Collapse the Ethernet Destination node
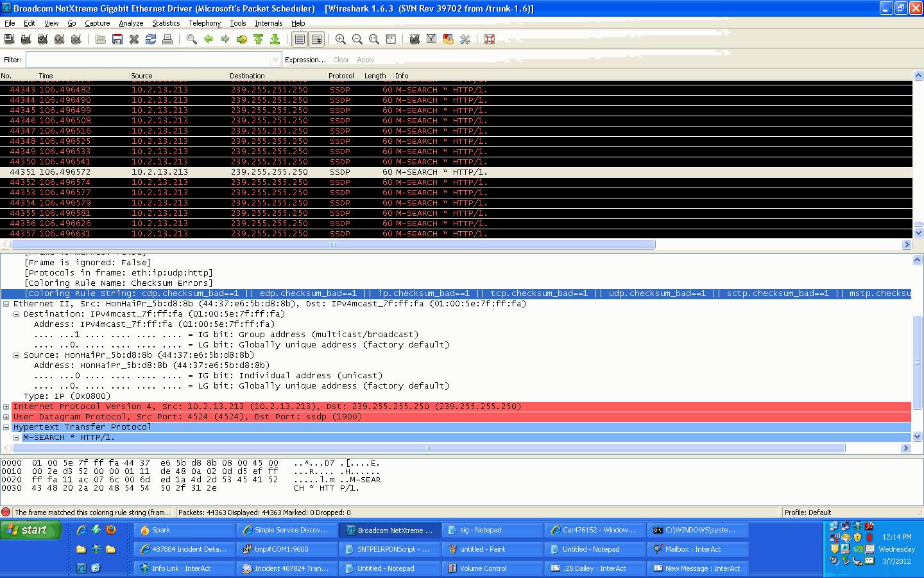This screenshot has height=578, width=924. (17, 314)
